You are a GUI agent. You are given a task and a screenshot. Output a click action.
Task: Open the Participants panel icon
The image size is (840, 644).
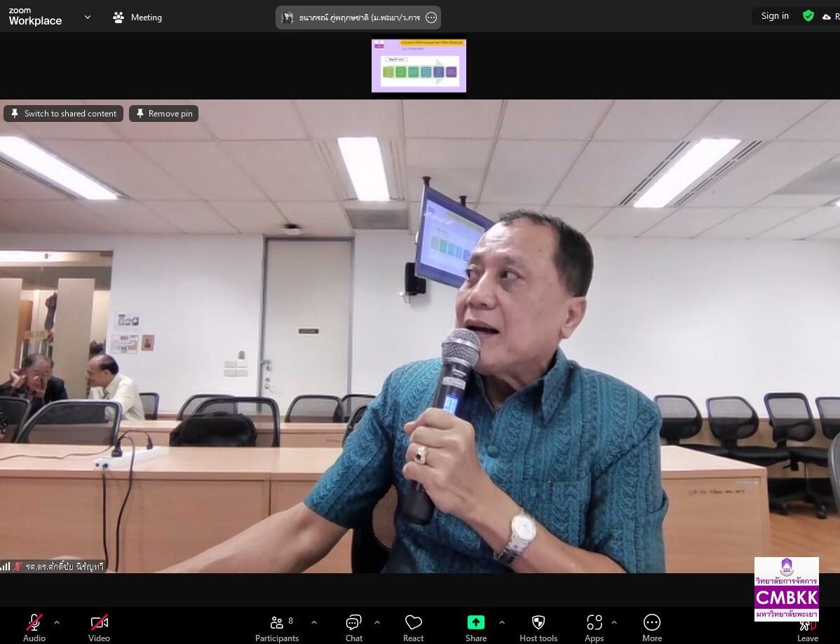coord(277,622)
